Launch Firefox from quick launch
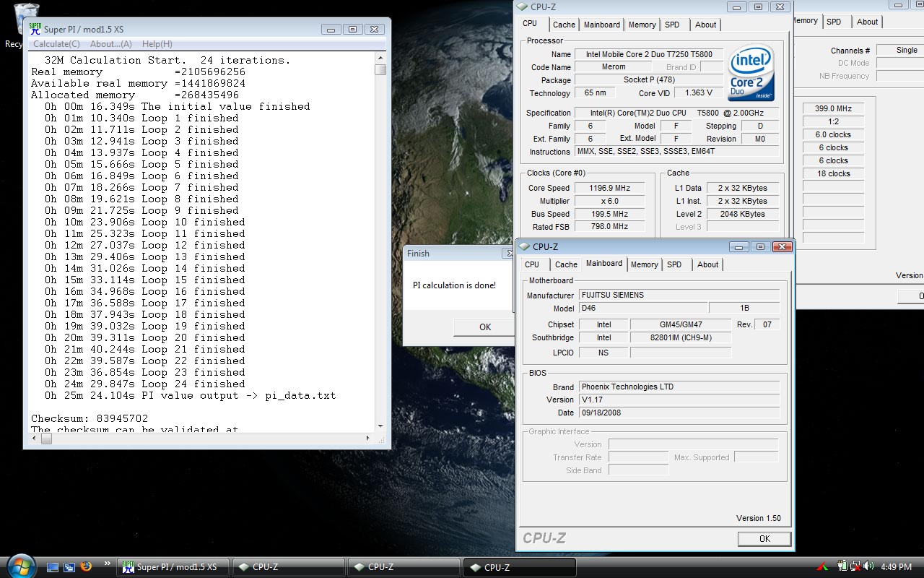The height and width of the screenshot is (578, 924). (x=87, y=567)
